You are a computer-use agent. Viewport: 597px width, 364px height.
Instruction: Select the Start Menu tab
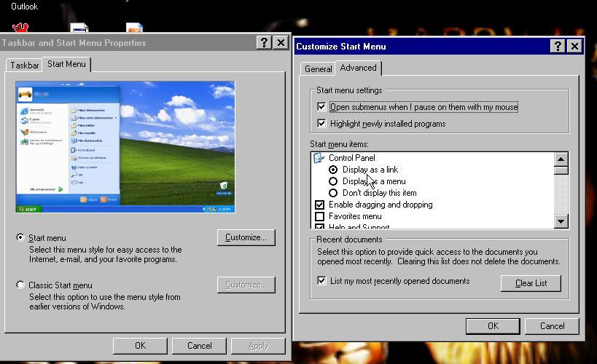pyautogui.click(x=66, y=64)
